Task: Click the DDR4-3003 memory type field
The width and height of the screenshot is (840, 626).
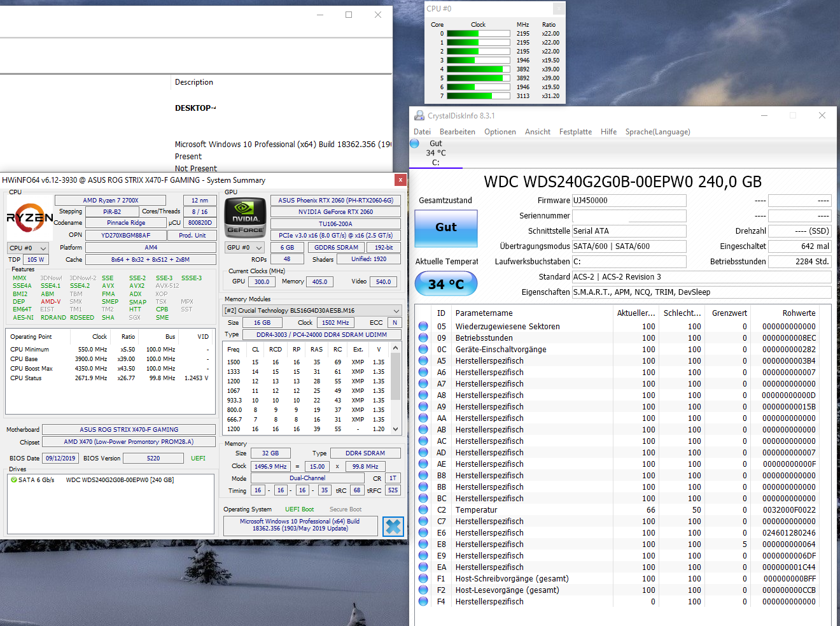Action: pyautogui.click(x=321, y=335)
